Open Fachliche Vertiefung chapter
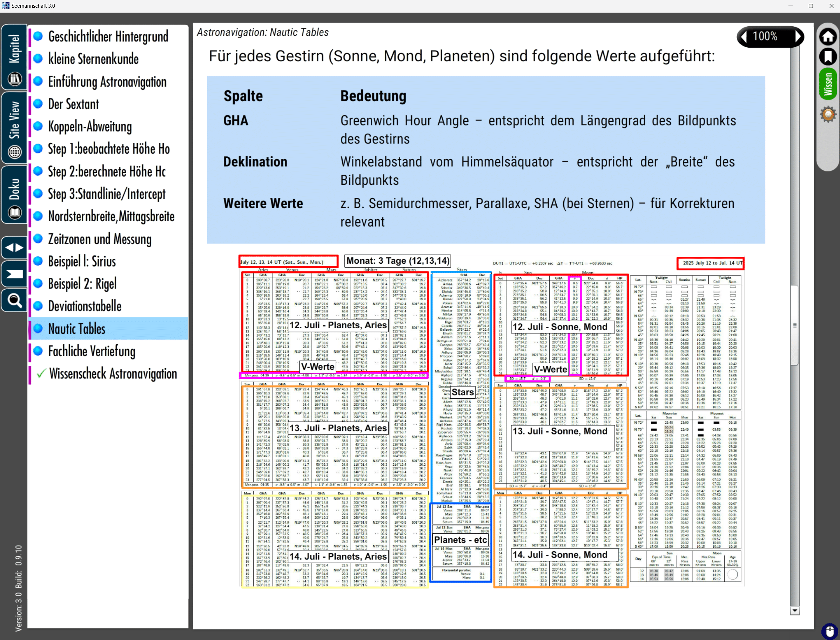Image resolution: width=840 pixels, height=640 pixels. click(x=92, y=351)
